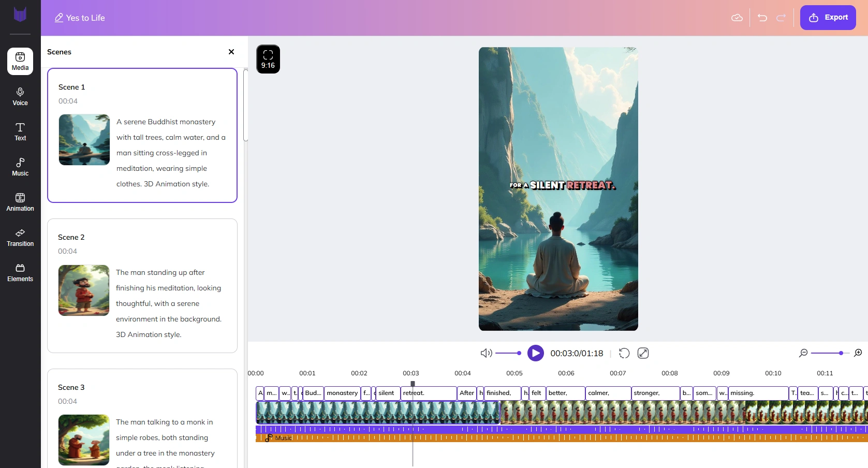The image size is (868, 468).
Task: Adjust the volume slider
Action: 508,353
